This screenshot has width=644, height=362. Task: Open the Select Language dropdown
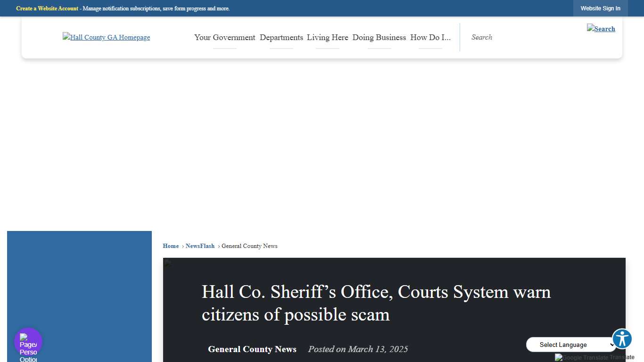(x=571, y=345)
